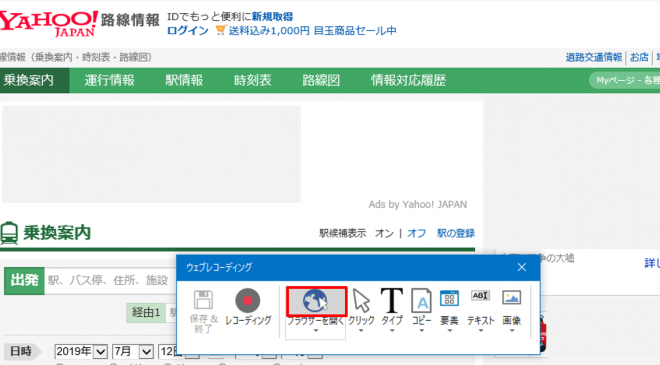Click the shopping cart icon beside the sale link

tap(221, 30)
